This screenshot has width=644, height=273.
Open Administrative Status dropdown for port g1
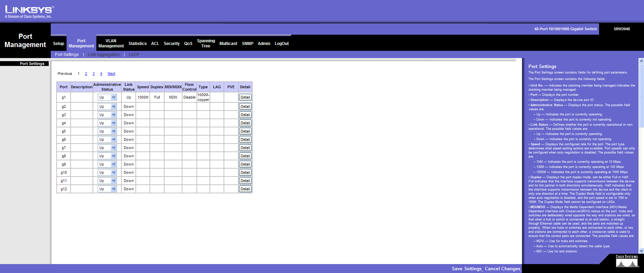[x=107, y=98]
